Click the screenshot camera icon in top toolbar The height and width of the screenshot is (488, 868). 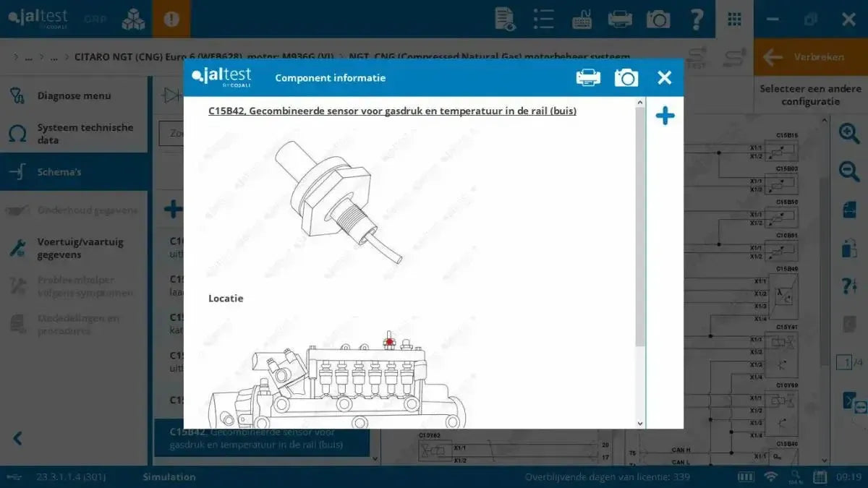tap(658, 19)
